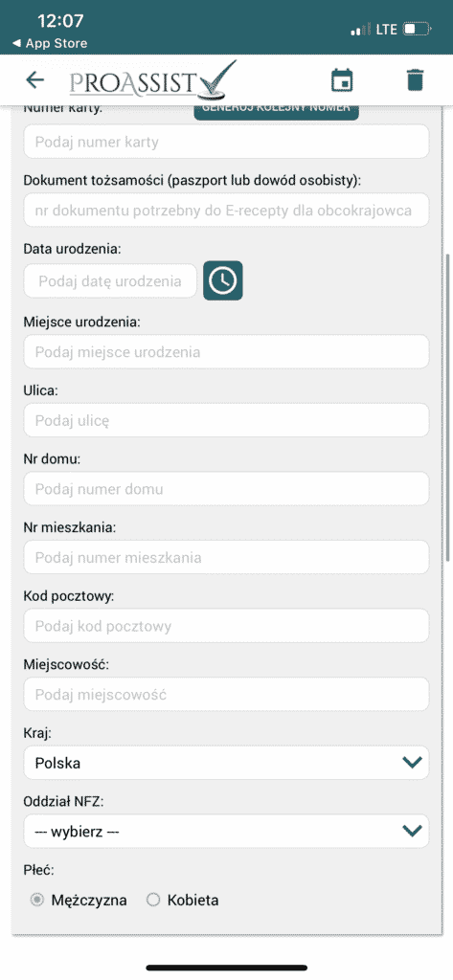Focus the identity document number field

[x=226, y=211]
